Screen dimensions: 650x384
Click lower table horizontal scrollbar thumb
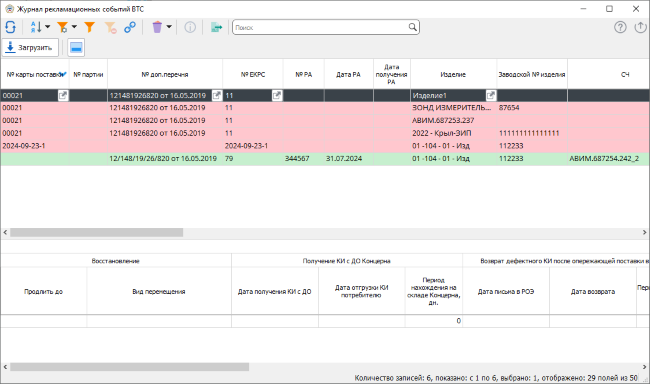point(129,367)
